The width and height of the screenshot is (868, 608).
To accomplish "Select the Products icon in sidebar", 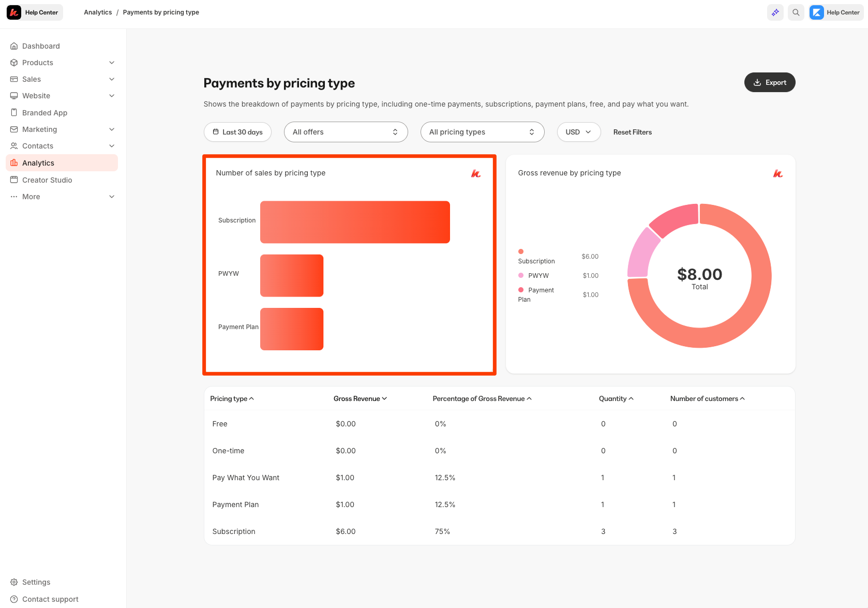I will pos(14,62).
